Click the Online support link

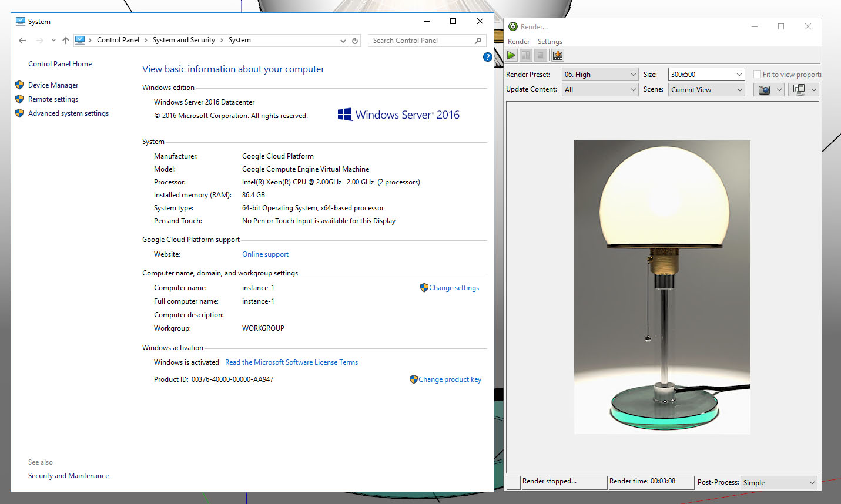click(265, 254)
